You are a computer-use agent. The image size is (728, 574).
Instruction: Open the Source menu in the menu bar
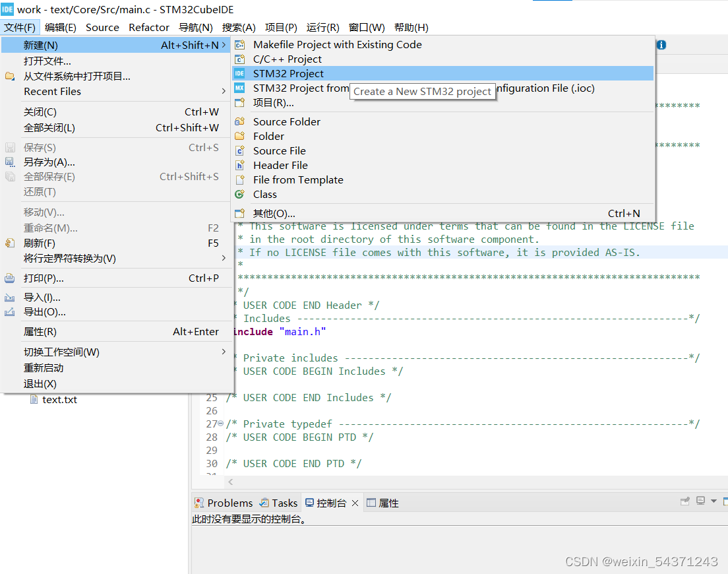coord(102,27)
